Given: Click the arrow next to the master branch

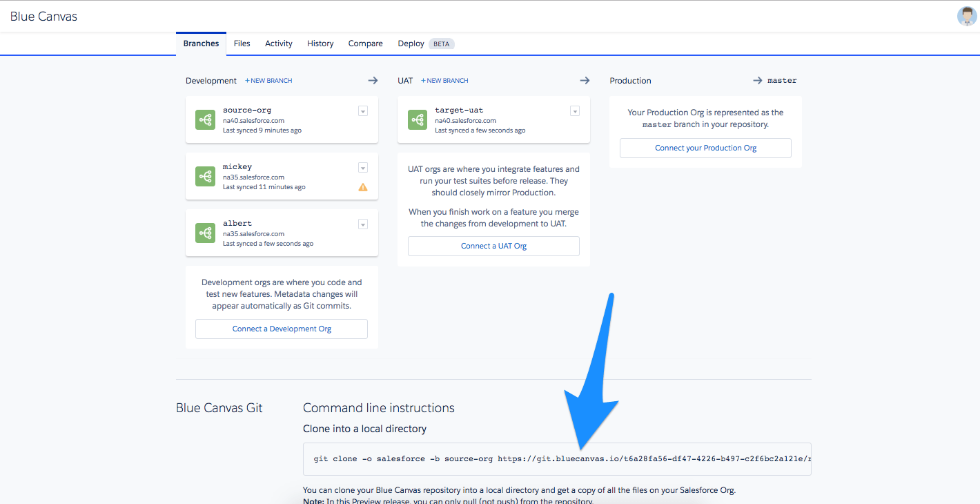Looking at the screenshot, I should (x=758, y=80).
